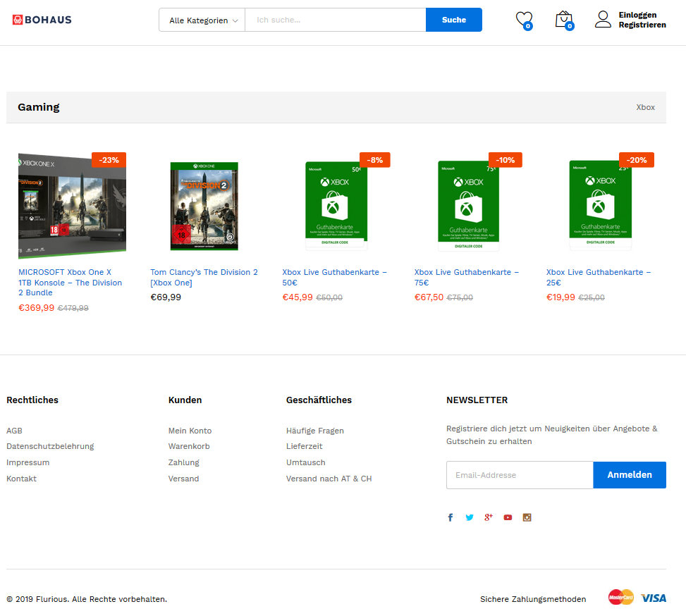This screenshot has height=616, width=686.
Task: Click the €67,50 sale price
Action: point(429,297)
